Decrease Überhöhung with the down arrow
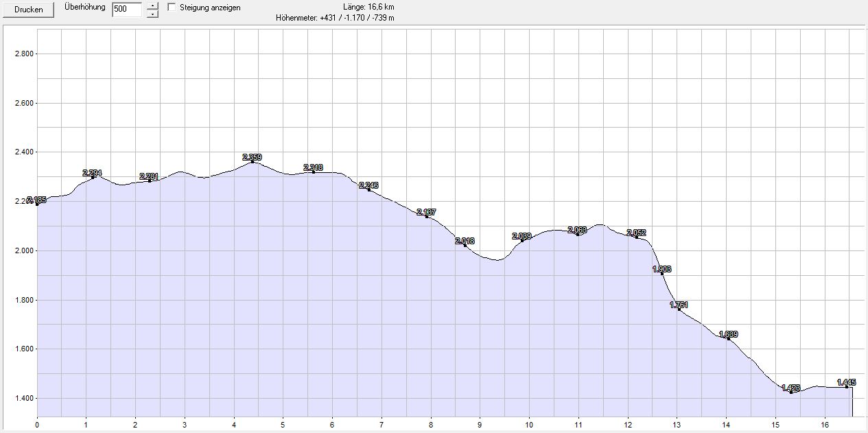The image size is (868, 433). tap(152, 14)
